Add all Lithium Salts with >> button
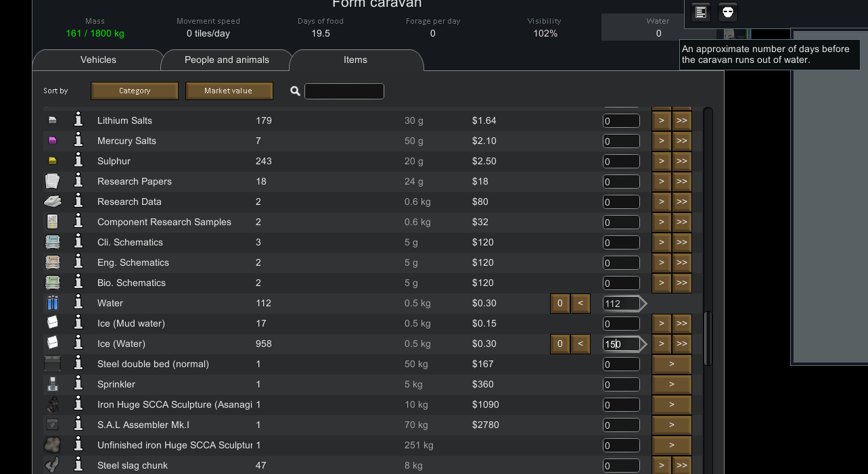 [681, 120]
